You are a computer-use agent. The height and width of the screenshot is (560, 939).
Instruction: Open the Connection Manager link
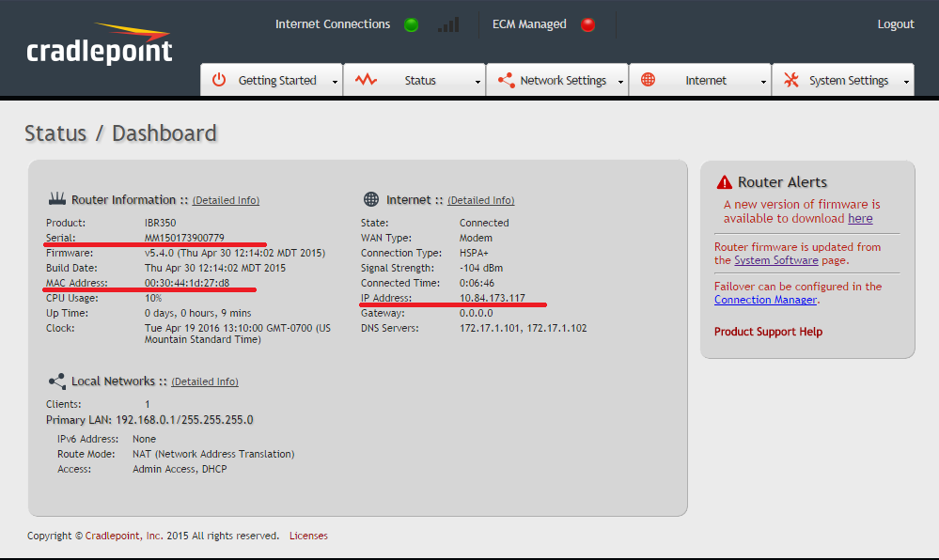765,300
